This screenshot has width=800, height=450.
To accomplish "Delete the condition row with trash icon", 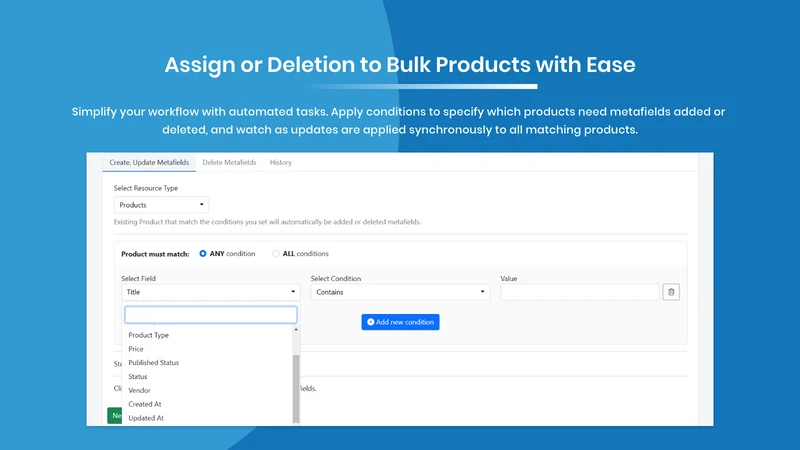I will (671, 292).
